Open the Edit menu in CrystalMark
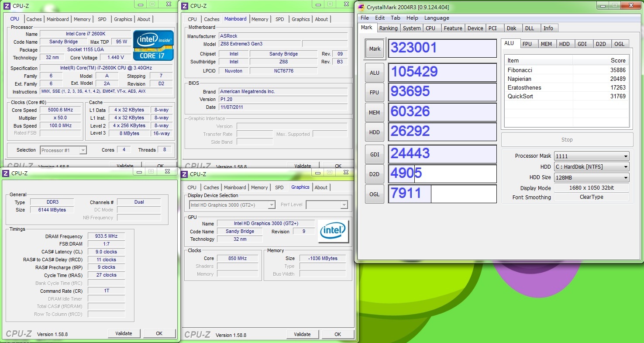The image size is (644, 343). 380,18
